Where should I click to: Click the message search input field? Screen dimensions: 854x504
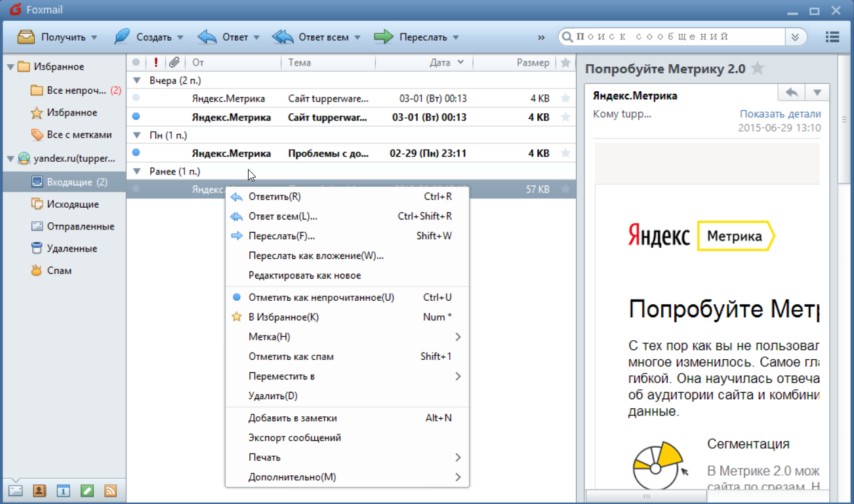pos(680,37)
